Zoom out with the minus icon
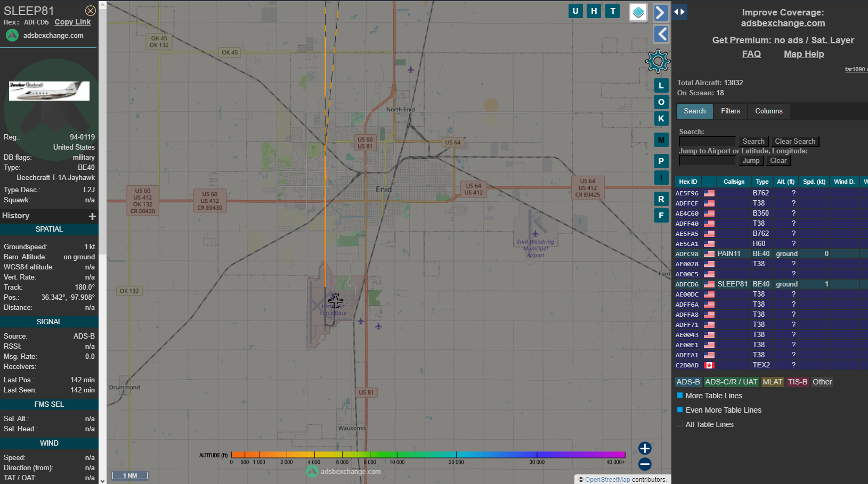This screenshot has height=484, width=868. pyautogui.click(x=645, y=464)
